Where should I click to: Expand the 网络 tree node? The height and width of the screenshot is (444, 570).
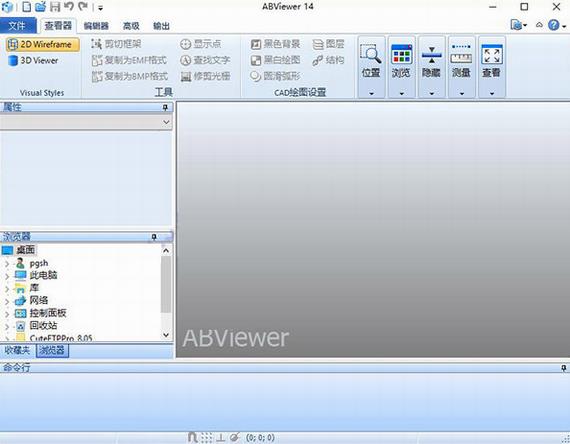pos(7,301)
